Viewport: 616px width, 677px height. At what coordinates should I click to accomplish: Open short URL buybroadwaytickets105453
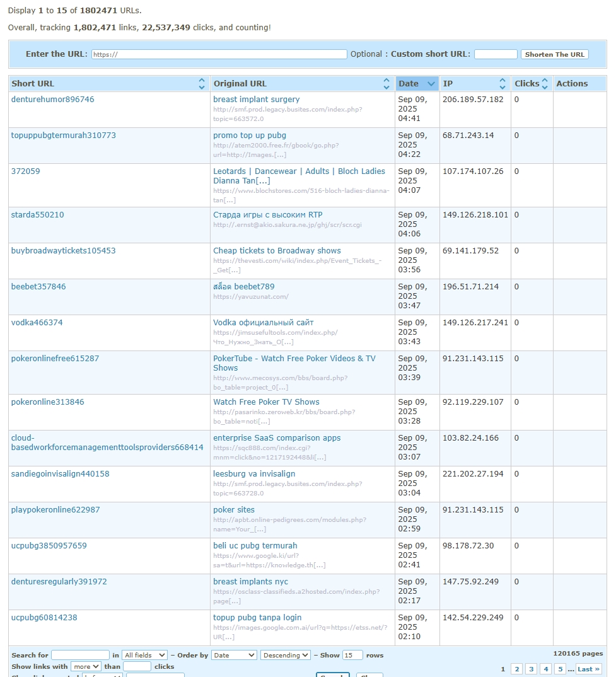coord(64,250)
